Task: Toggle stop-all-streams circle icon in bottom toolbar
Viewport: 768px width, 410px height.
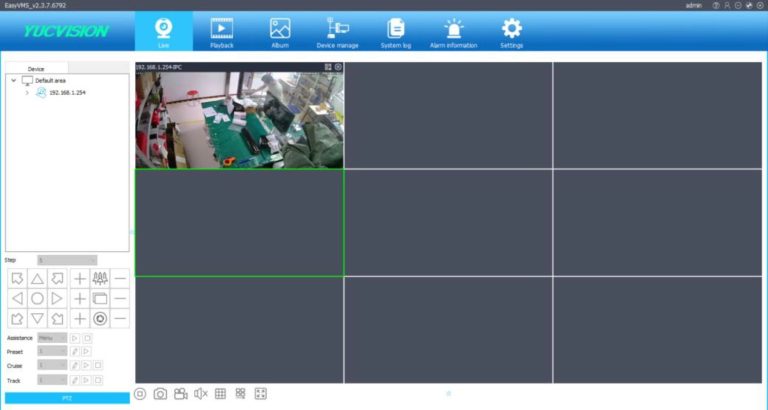Action: pyautogui.click(x=141, y=394)
